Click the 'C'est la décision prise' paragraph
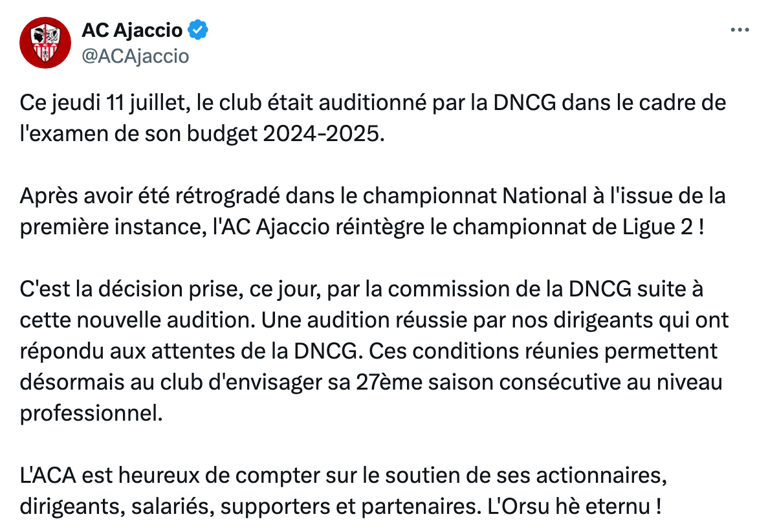Image resolution: width=757 pixels, height=532 pixels. tap(374, 351)
